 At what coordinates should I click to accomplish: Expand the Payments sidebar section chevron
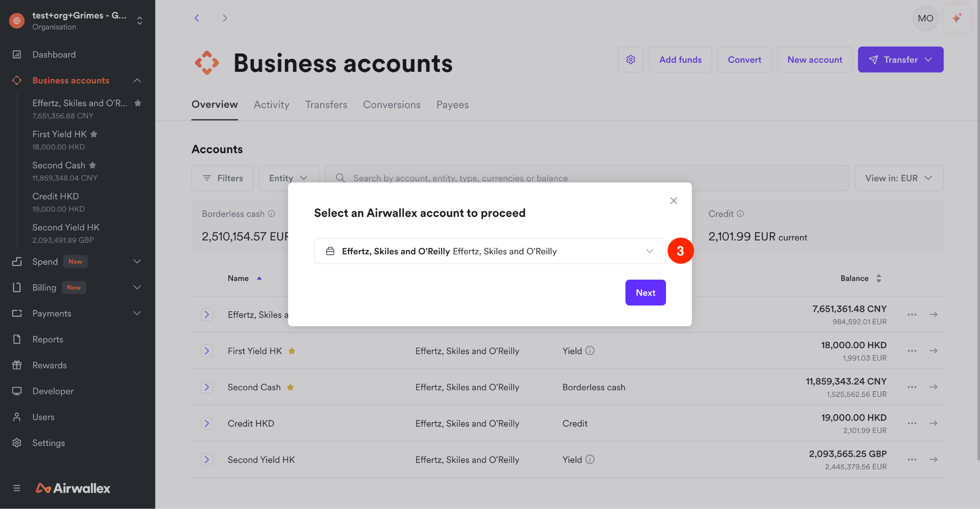pos(137,313)
